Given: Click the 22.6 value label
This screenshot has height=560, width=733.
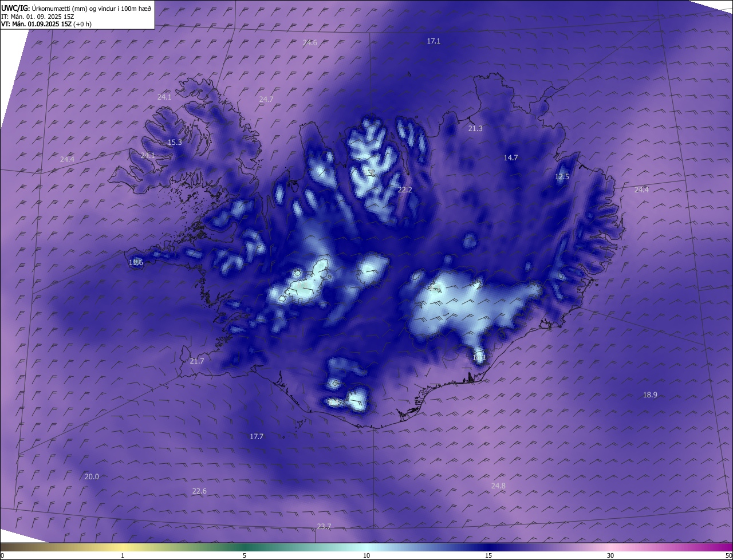Looking at the screenshot, I should point(199,491).
